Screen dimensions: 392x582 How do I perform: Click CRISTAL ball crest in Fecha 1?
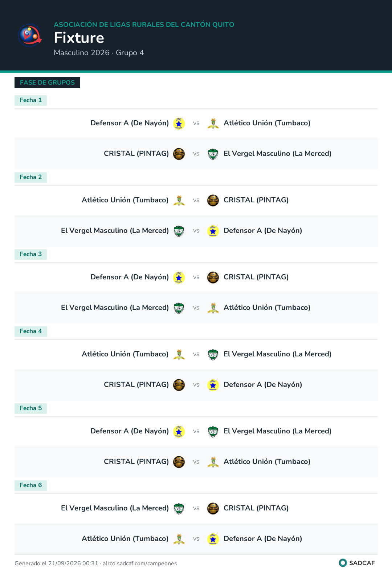179,154
